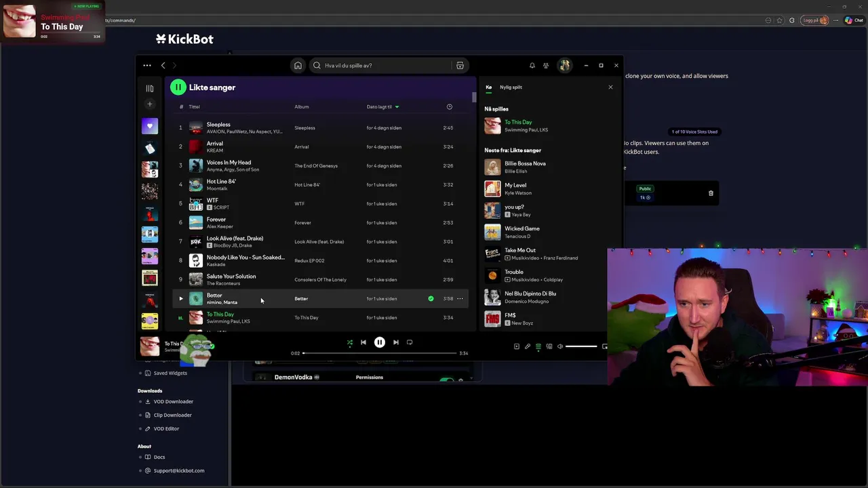Click the KickBot logo
This screenshot has width=868, height=488.
tap(184, 39)
